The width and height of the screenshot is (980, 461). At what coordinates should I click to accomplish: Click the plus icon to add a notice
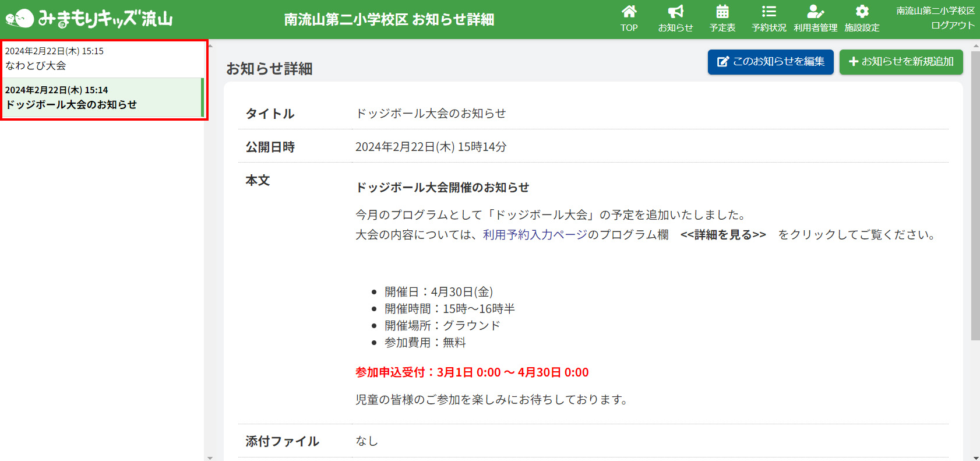(854, 62)
